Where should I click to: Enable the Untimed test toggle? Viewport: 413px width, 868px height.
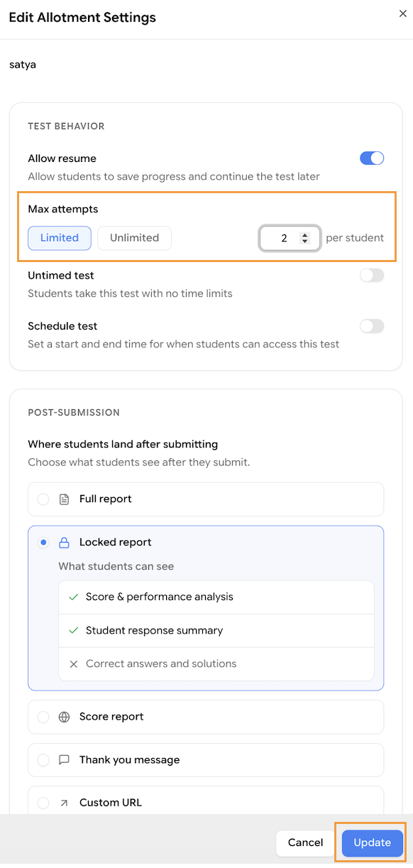click(372, 276)
